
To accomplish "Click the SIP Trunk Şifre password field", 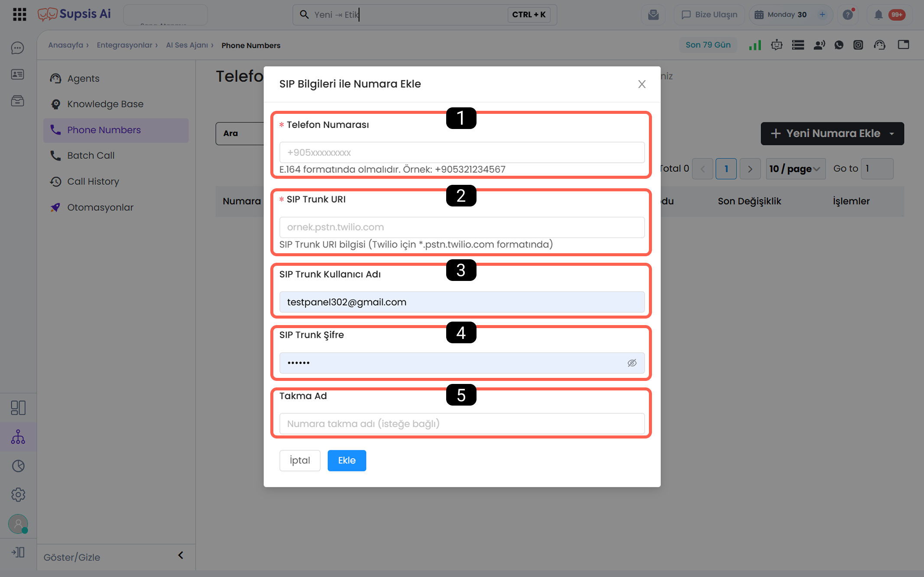I will click(462, 363).
